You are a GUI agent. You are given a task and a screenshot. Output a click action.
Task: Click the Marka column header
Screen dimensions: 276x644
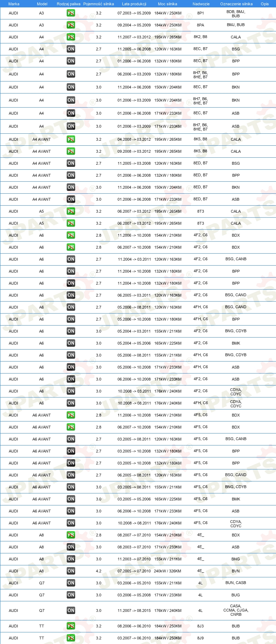point(14,4)
